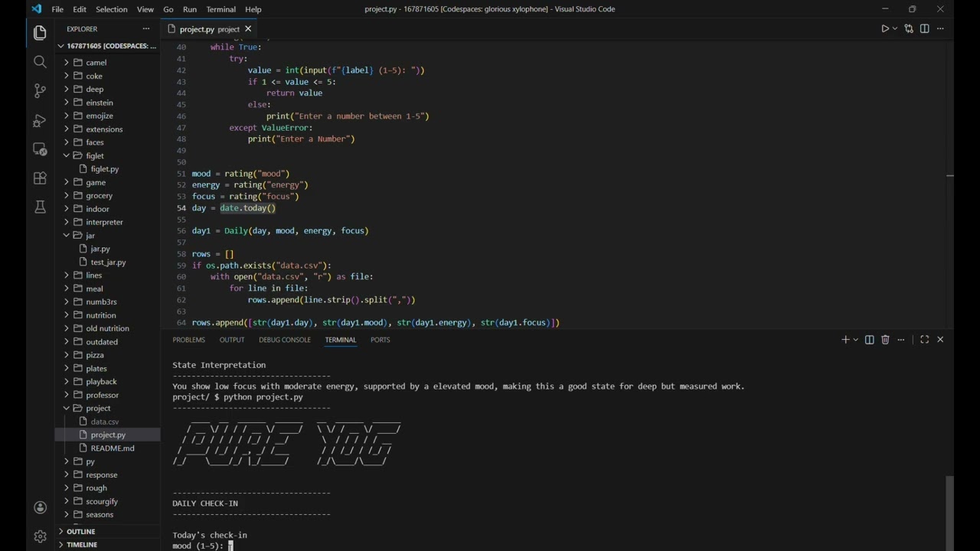Open the Source Control view
This screenshot has width=980, height=551.
pos(40,91)
